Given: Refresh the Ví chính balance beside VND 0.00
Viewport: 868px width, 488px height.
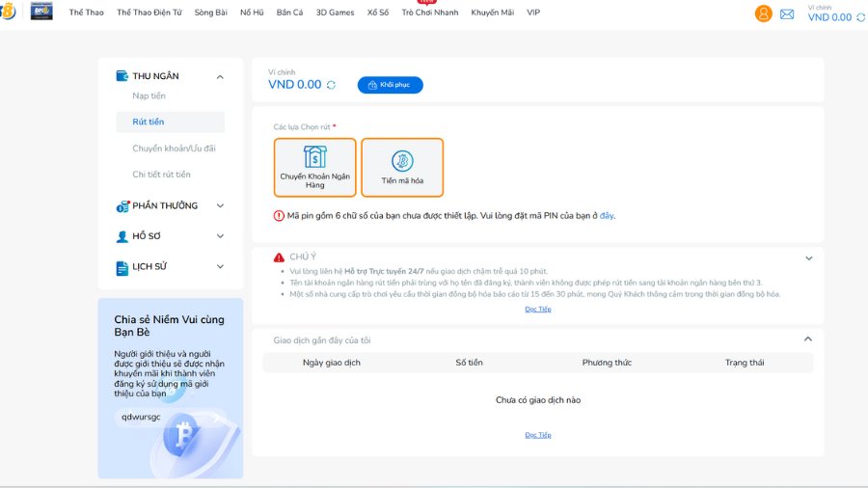Looking at the screenshot, I should (x=331, y=85).
